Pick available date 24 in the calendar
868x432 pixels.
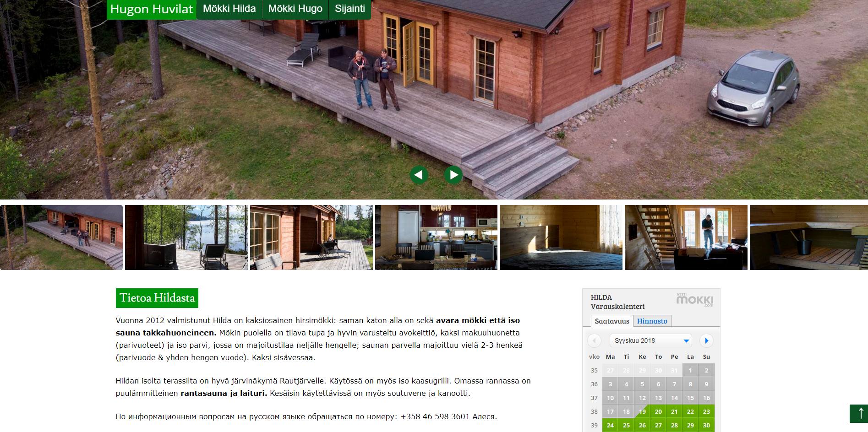tap(610, 425)
